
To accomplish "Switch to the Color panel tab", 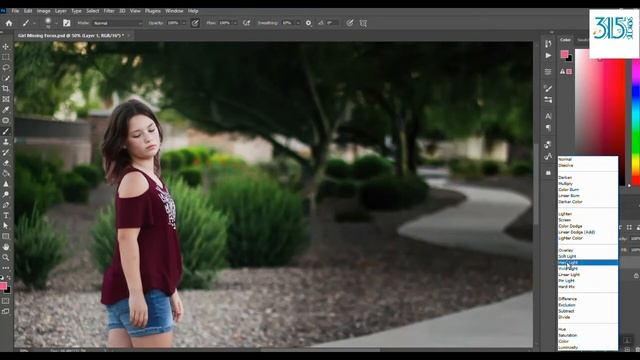I will point(565,40).
